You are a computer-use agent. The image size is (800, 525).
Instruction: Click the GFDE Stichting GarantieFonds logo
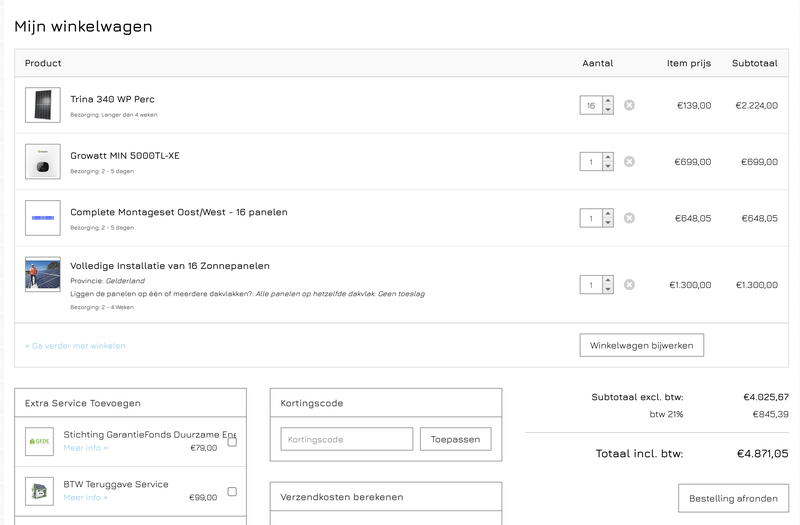[x=39, y=441]
